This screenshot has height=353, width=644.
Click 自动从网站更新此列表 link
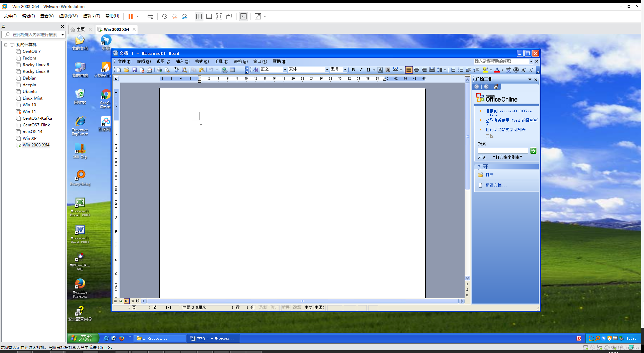tap(505, 129)
